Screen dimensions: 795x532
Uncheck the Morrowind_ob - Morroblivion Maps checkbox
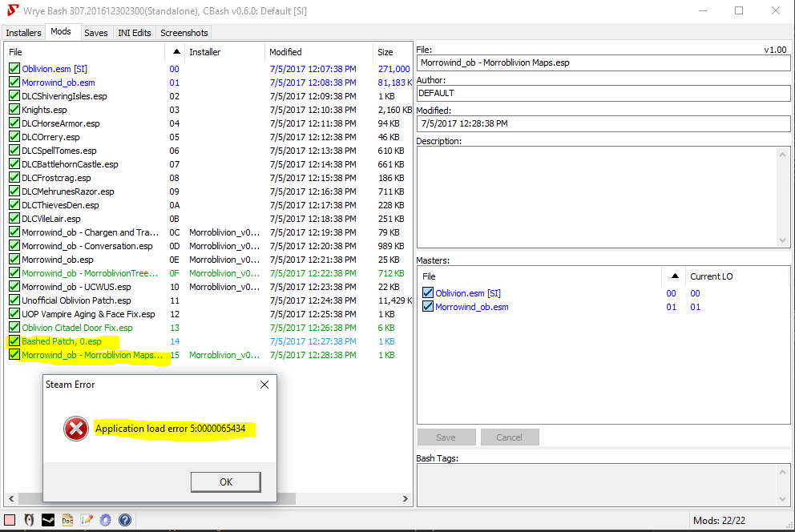tap(14, 355)
